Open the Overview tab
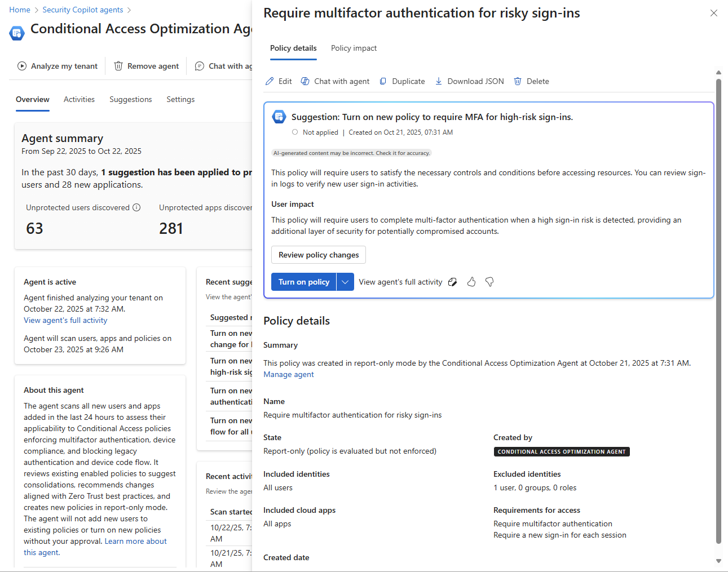Viewport: 728px width, 572px height. (33, 99)
